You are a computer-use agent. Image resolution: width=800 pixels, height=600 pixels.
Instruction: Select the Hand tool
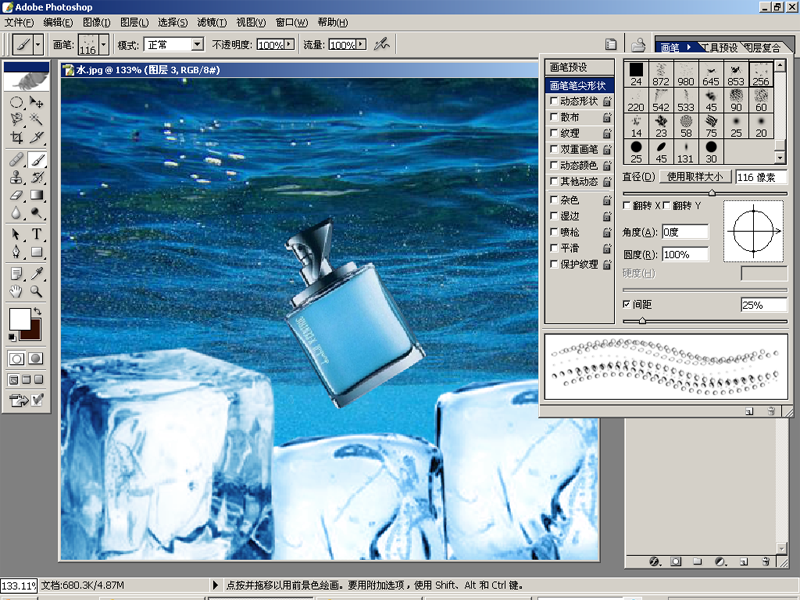(16, 291)
